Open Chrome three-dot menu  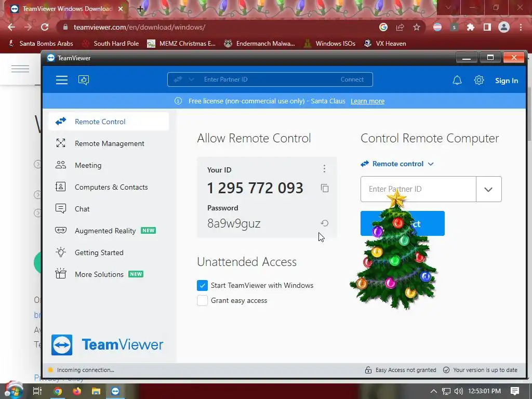[x=521, y=27]
